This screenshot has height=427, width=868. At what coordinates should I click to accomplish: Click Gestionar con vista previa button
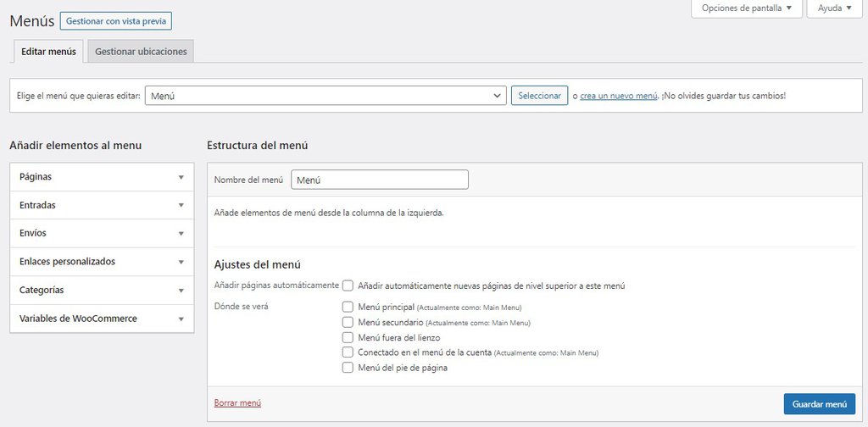pyautogui.click(x=116, y=21)
